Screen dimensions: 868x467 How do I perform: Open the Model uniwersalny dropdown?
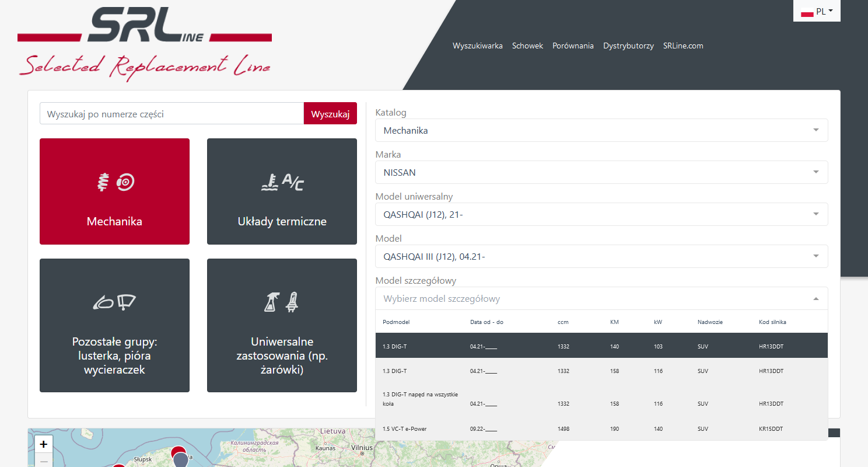601,214
